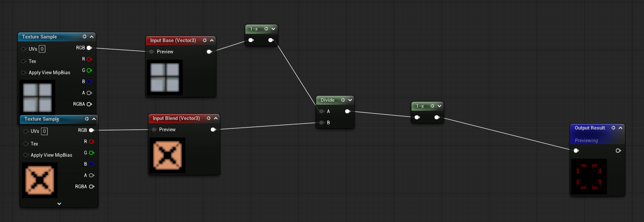Click input pin of 1-x node after Divide
This screenshot has height=222, width=644.
click(417, 117)
